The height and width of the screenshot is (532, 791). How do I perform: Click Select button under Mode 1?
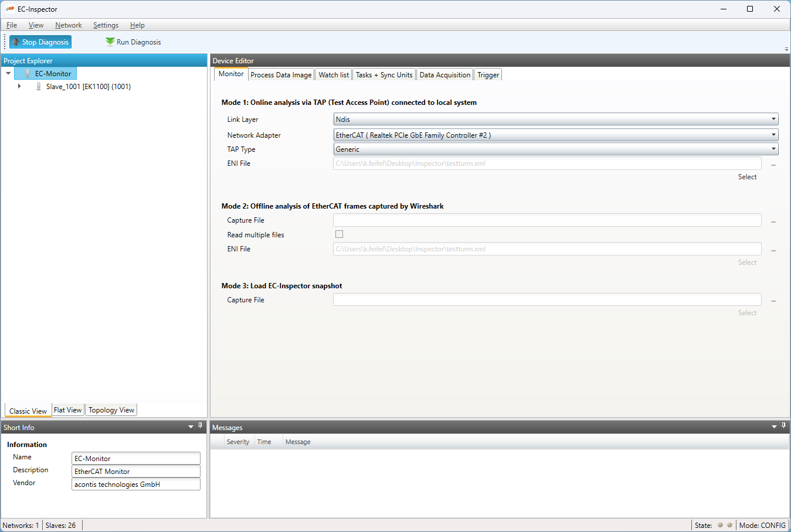747,177
